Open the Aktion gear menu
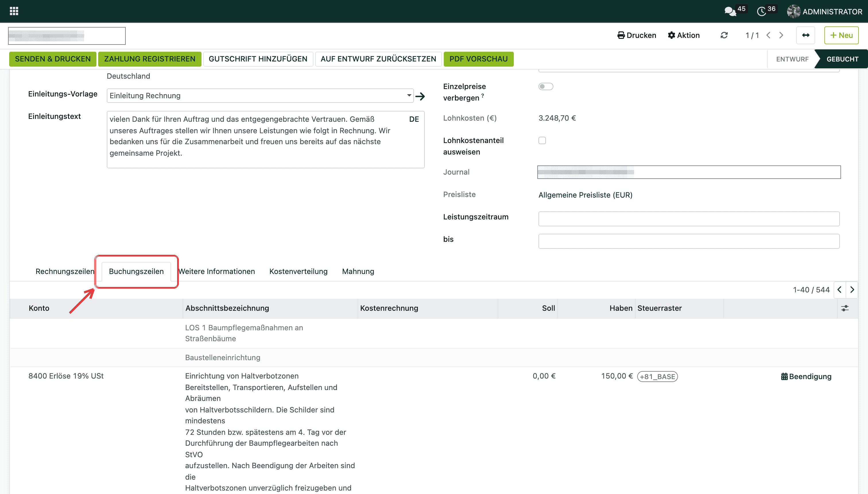 pyautogui.click(x=683, y=35)
